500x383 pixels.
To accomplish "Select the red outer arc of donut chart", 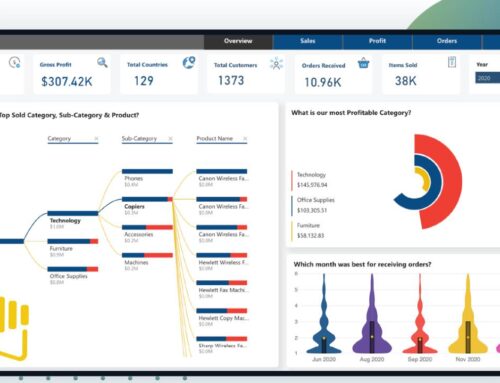I will click(x=452, y=182).
